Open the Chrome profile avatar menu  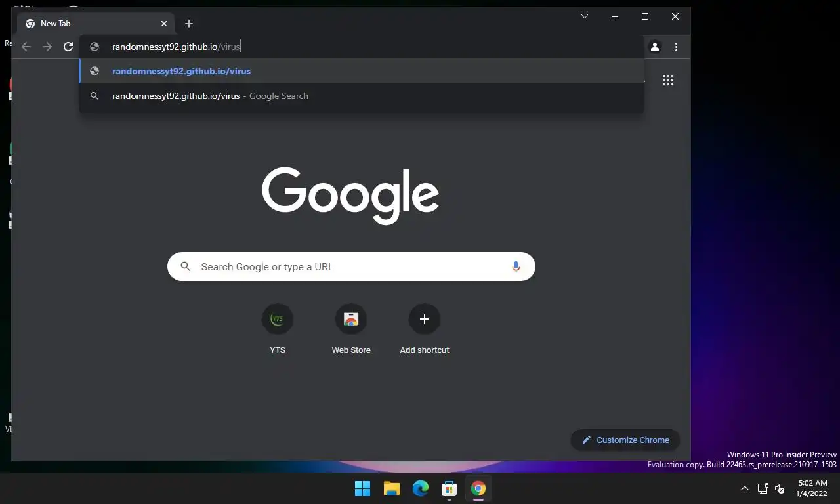pyautogui.click(x=655, y=47)
